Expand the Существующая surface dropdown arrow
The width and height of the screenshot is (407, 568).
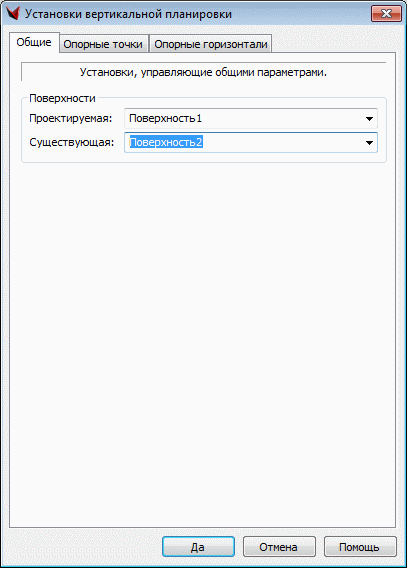[x=369, y=142]
